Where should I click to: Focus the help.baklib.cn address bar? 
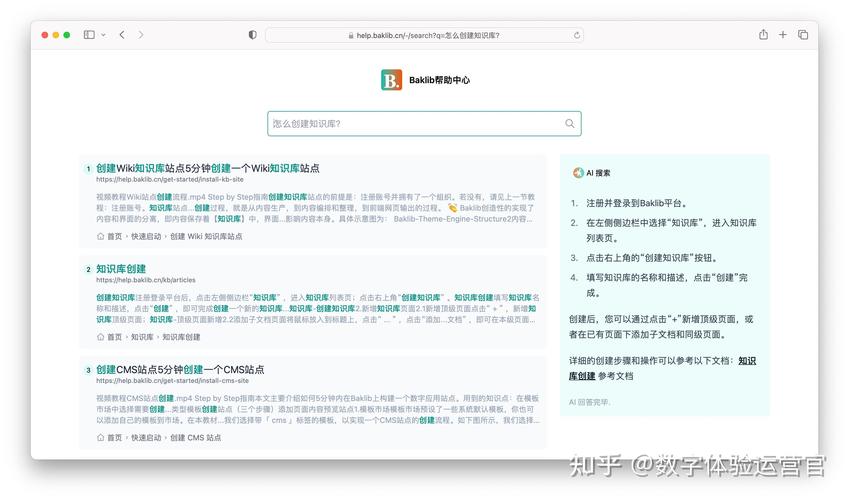(x=424, y=35)
